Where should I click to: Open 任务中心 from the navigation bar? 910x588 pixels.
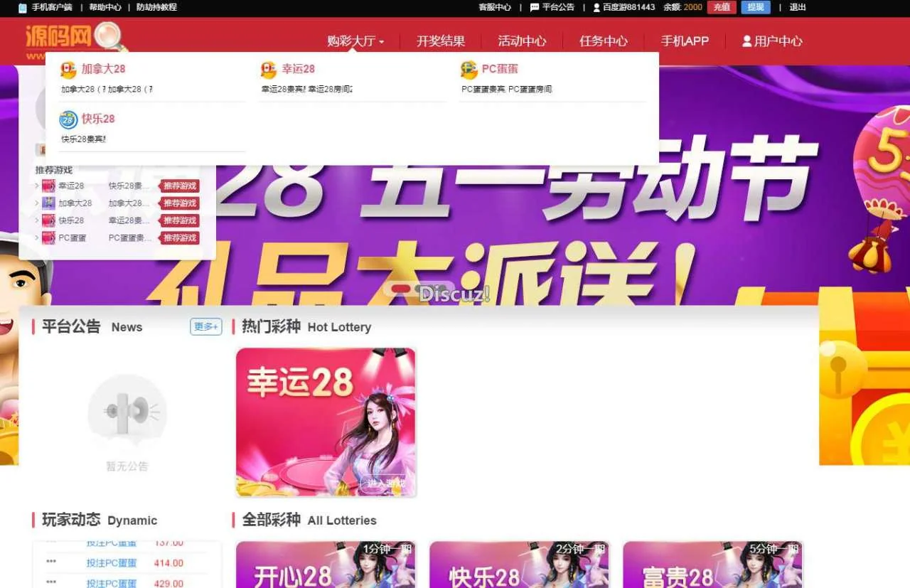click(603, 41)
